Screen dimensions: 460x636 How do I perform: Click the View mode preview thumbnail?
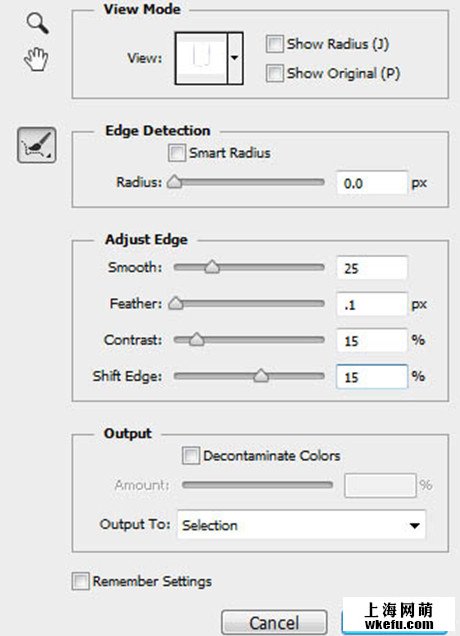click(x=201, y=58)
